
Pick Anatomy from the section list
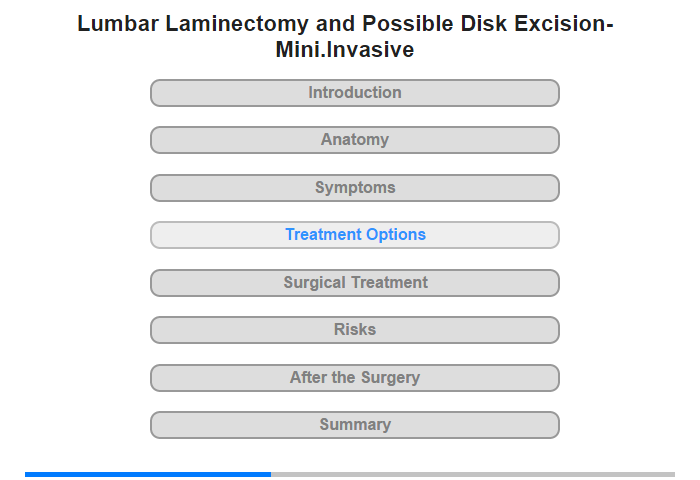355,140
